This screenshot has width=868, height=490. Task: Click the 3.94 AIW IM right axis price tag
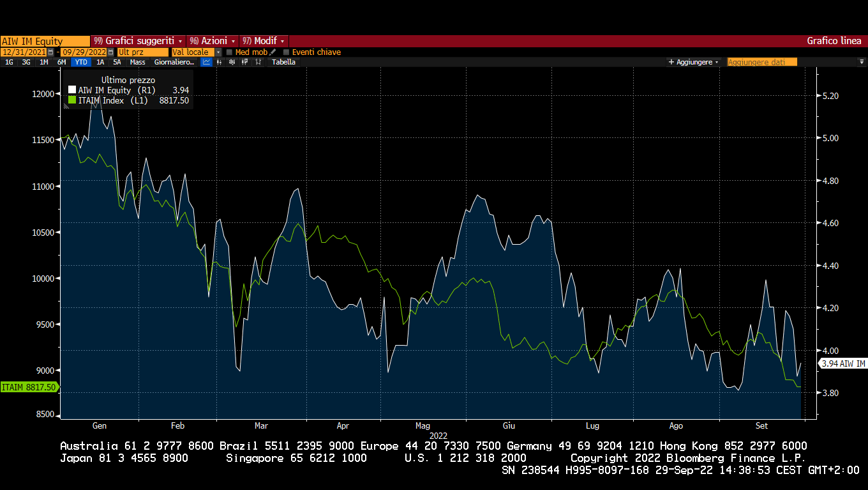(842, 364)
